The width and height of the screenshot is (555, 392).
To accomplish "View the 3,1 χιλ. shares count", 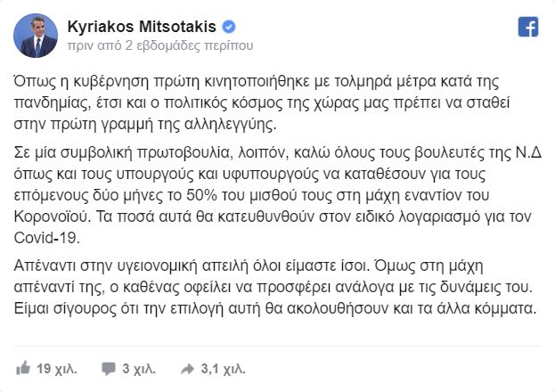I will 223,369.
